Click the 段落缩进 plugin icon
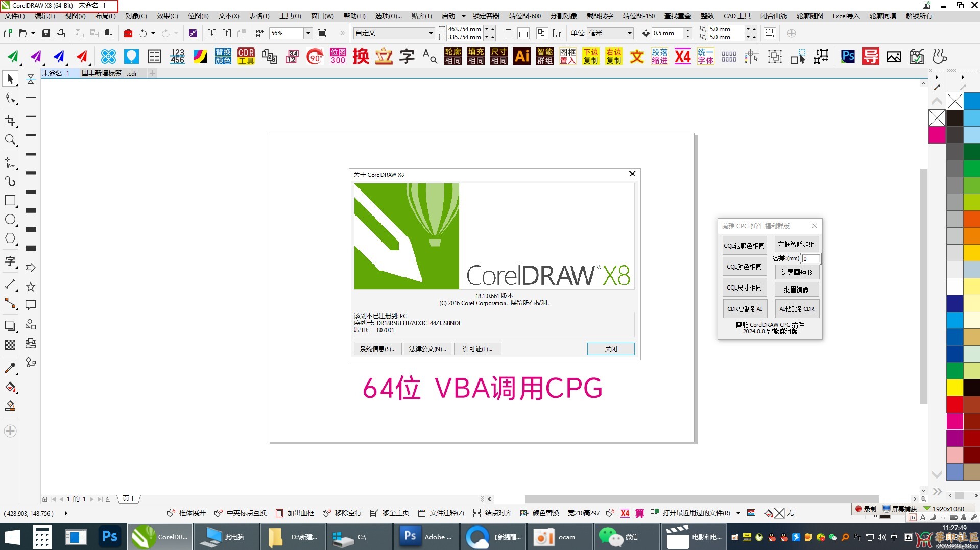Screen dimensions: 980x550 pos(660,56)
